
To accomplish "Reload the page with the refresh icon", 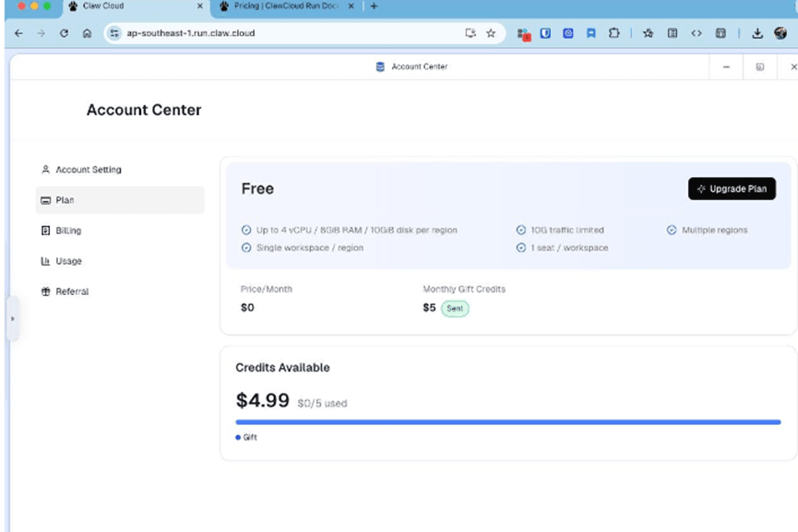I will tap(64, 33).
